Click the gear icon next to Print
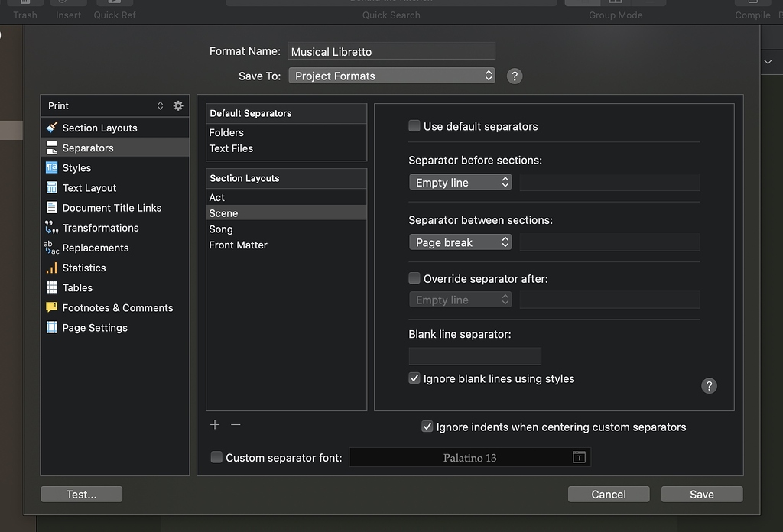 pyautogui.click(x=177, y=105)
